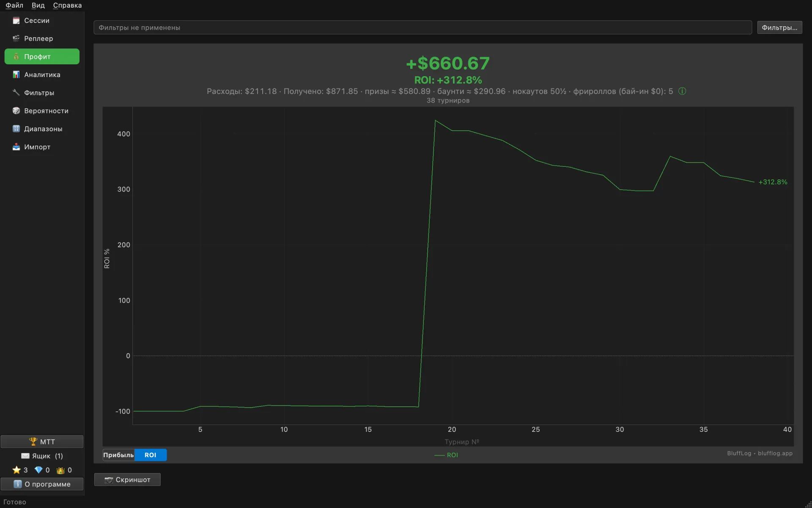Click the crown icon
The image size is (812, 508).
point(60,470)
